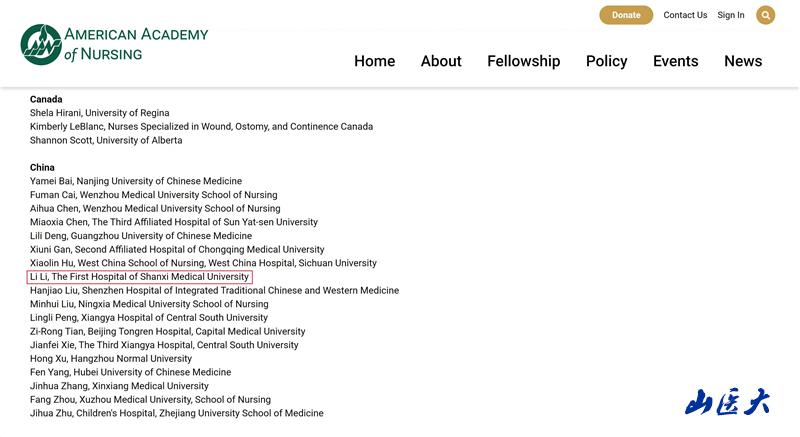800x437 pixels.
Task: Click the Canada country heading
Action: 46,99
